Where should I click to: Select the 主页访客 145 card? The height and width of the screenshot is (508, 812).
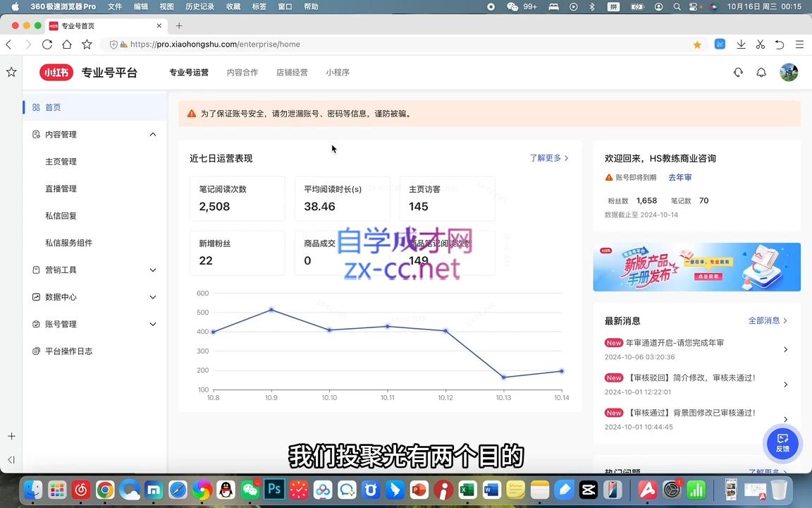[x=447, y=198]
